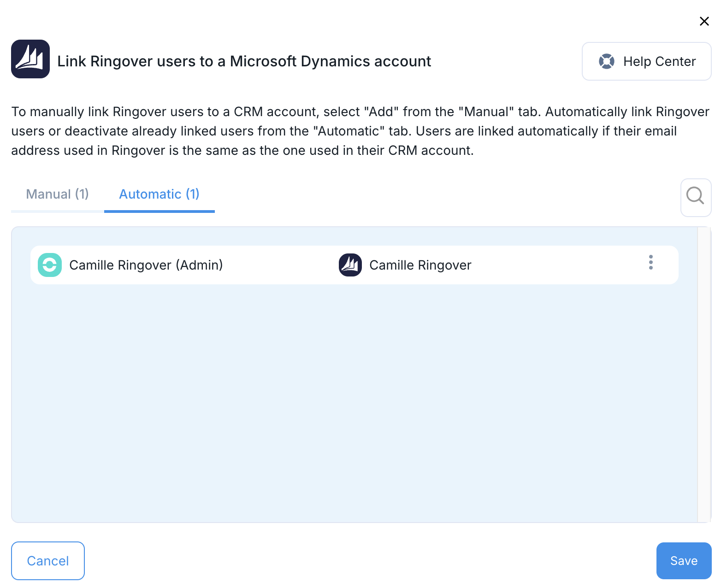Click the blue underline beneath Automatic tab

[x=159, y=212]
